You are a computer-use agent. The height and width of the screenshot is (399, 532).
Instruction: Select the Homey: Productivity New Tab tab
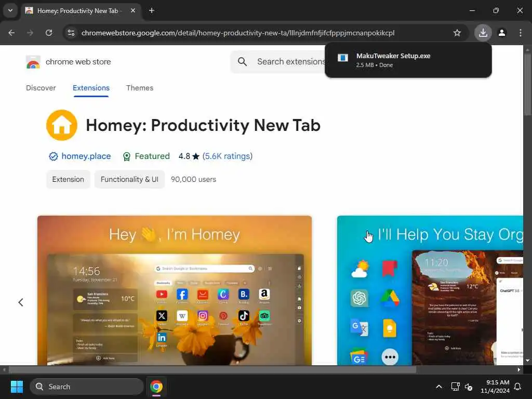(x=77, y=11)
